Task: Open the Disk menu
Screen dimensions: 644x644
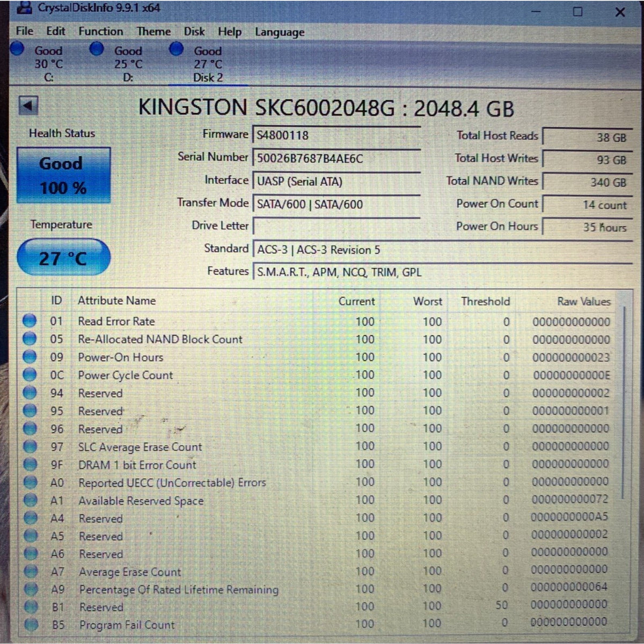Action: [194, 32]
